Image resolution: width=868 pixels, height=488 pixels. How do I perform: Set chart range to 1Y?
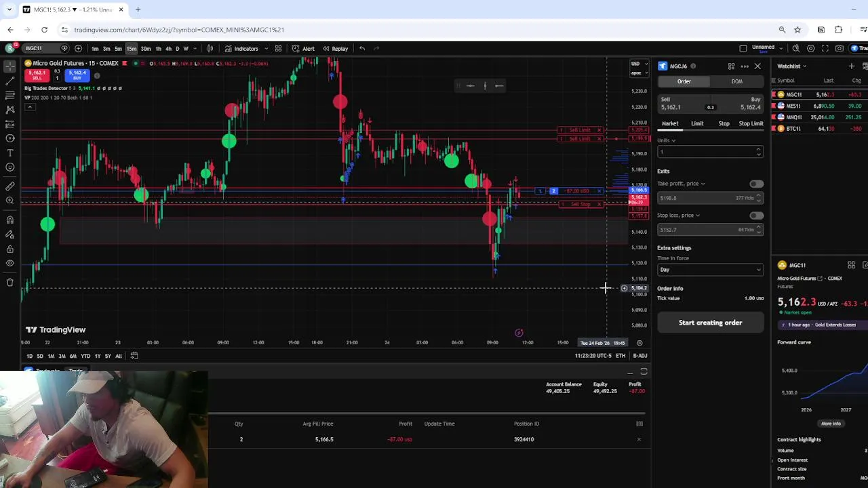97,356
